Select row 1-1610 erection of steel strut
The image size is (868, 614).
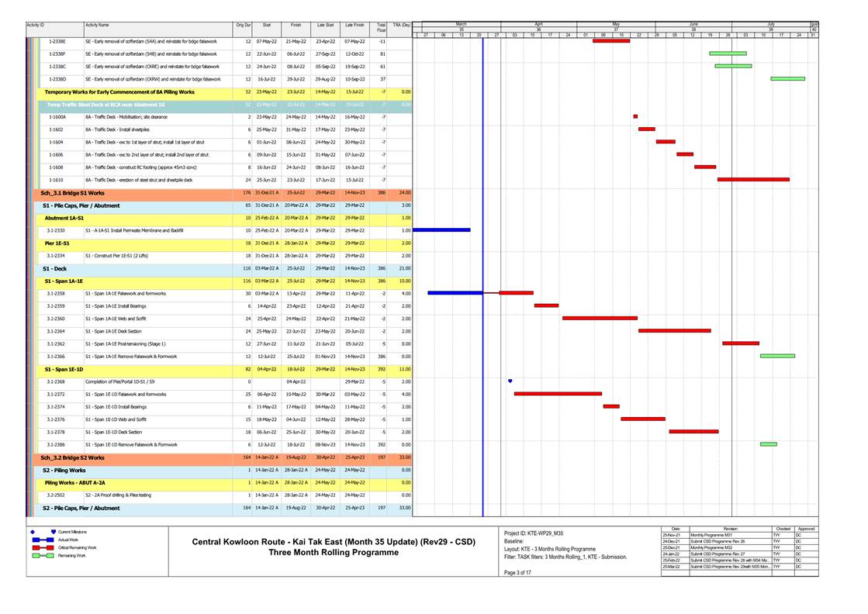[132, 179]
